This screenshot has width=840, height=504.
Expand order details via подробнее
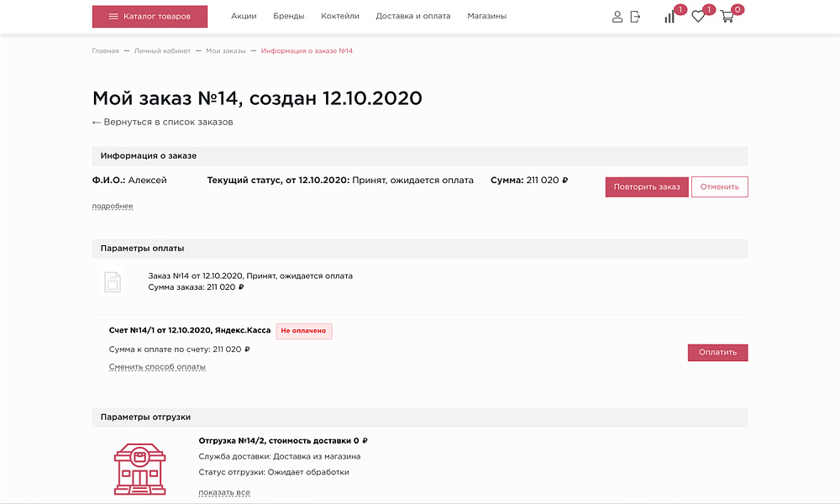113,205
